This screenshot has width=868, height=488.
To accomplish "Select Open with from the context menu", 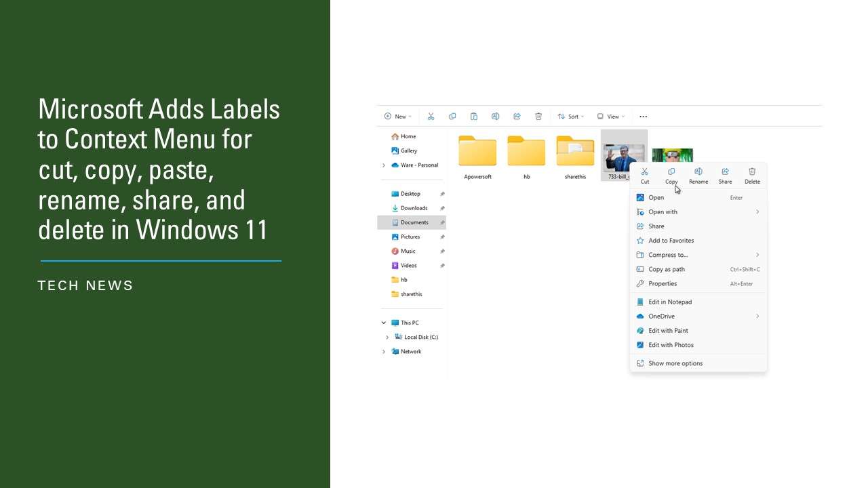I will point(663,211).
